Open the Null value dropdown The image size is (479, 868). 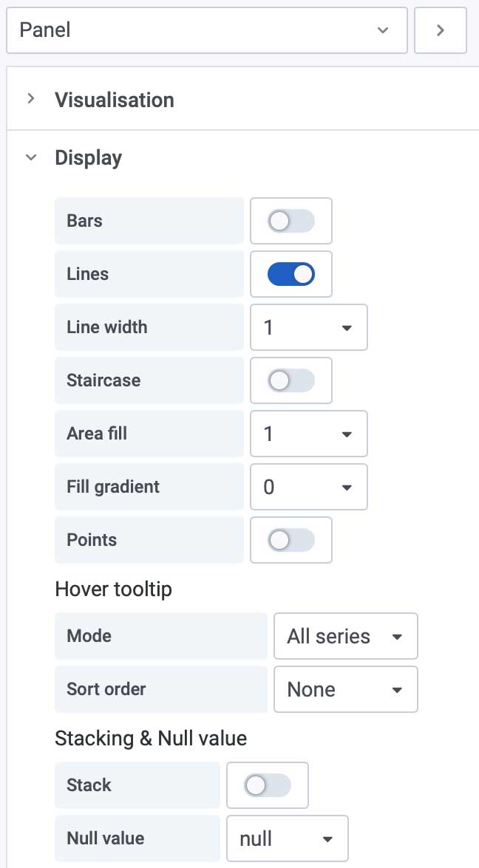(x=287, y=838)
